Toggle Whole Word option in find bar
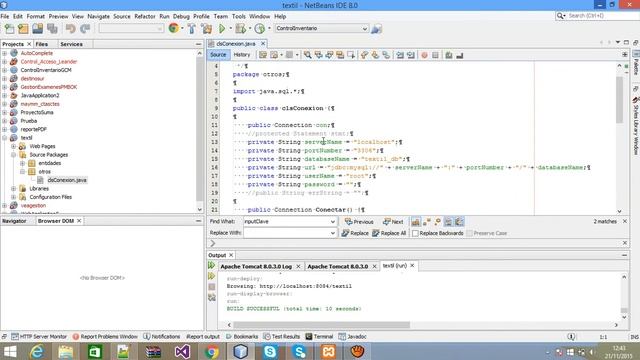Viewport: 640px width, 360px height. [427, 222]
